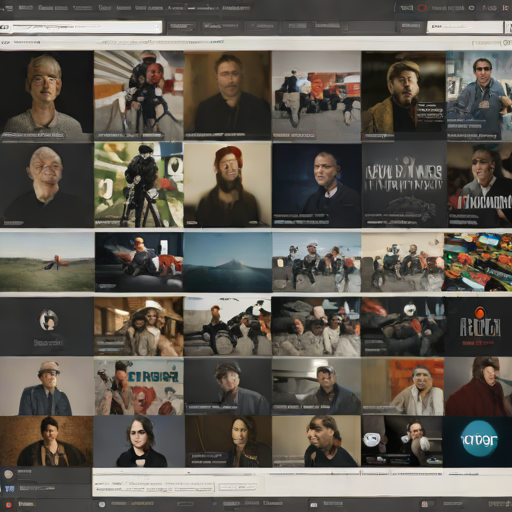Image resolution: width=512 pixels, height=512 pixels.
Task: Click the round avatar icon in bottom-left panel
Action: (x=9, y=474)
